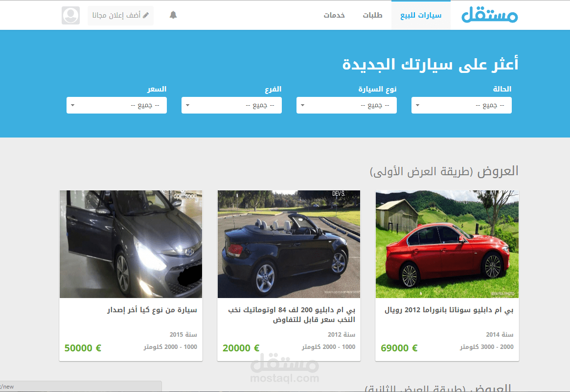The height and width of the screenshot is (392, 570).
Task: Open the 'طلبات' menu item
Action: point(372,15)
